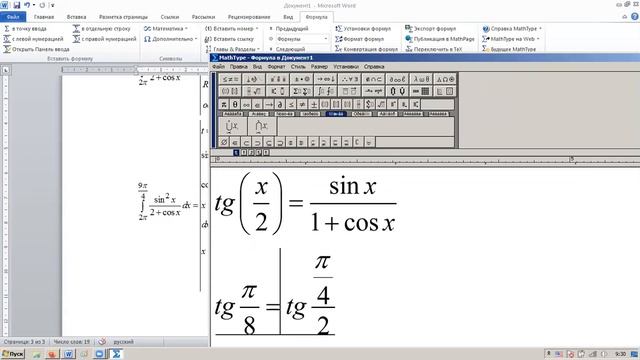Open relational symbols palette in MathType
The height and width of the screenshot is (360, 640).
click(x=230, y=79)
